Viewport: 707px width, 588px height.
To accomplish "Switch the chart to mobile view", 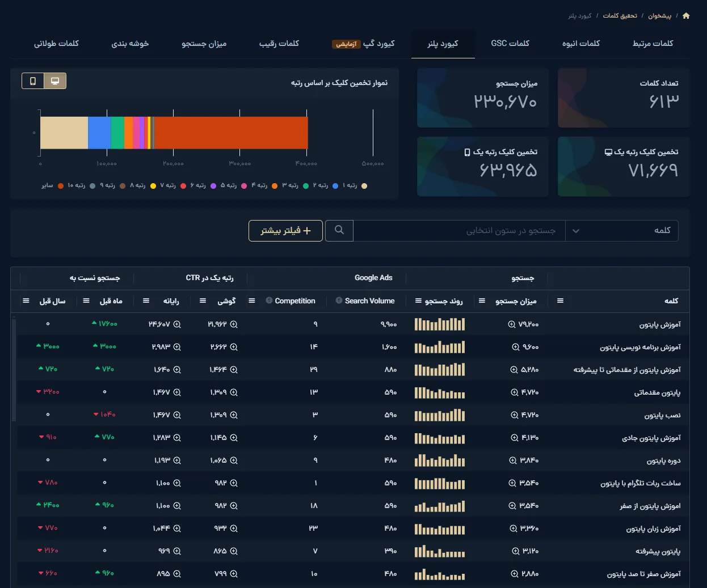I will (x=33, y=81).
